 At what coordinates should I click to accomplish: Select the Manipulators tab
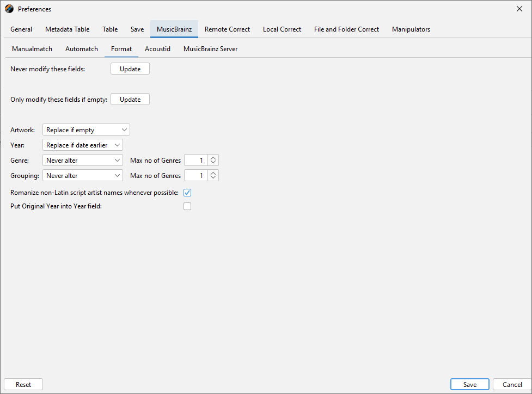click(x=411, y=29)
